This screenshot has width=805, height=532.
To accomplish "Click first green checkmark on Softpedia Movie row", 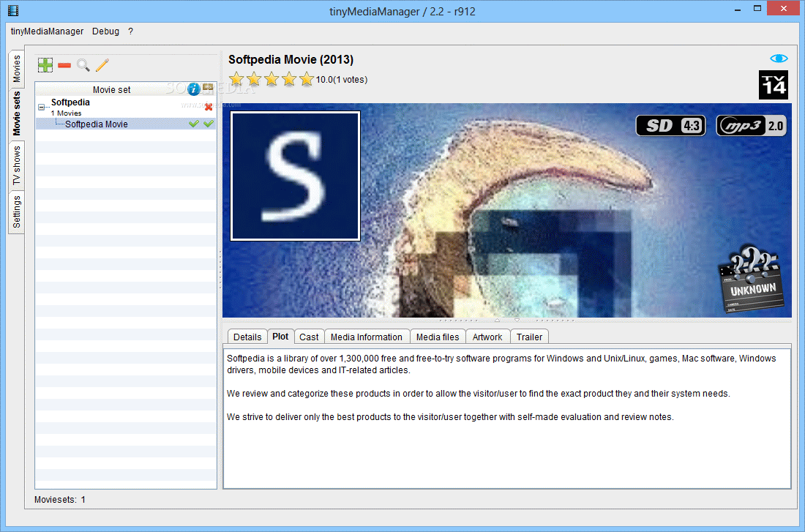I will pyautogui.click(x=193, y=124).
